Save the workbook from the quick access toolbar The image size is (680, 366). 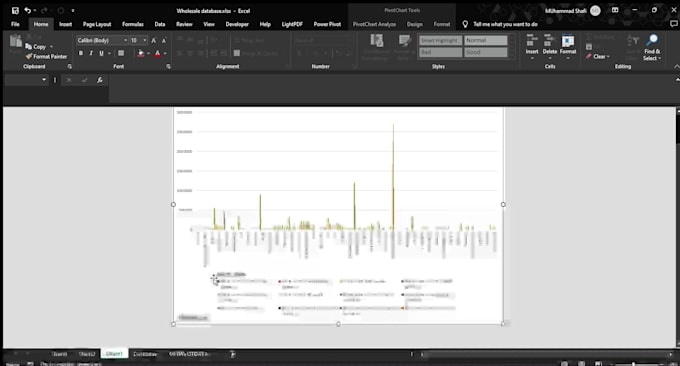pos(15,10)
